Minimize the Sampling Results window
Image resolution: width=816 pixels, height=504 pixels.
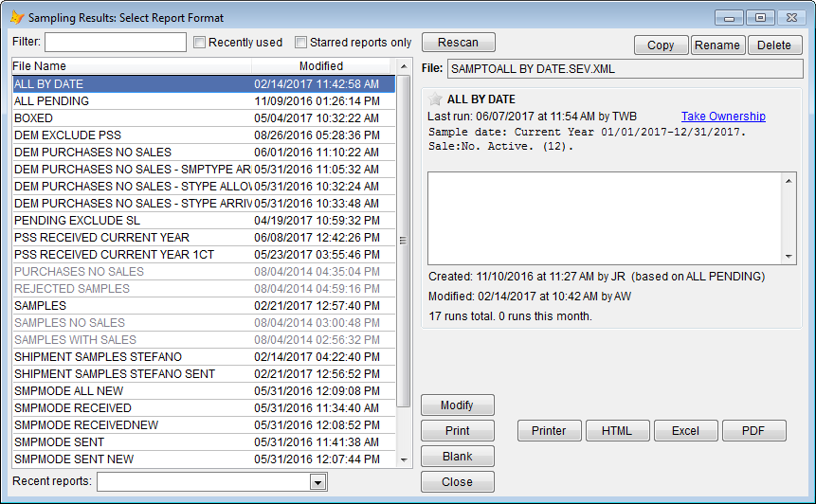coord(729,18)
